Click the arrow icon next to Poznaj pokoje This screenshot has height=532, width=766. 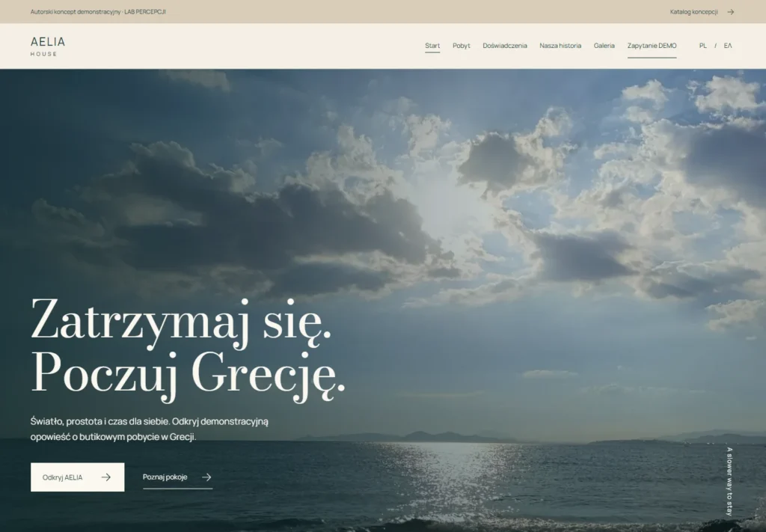click(x=206, y=477)
